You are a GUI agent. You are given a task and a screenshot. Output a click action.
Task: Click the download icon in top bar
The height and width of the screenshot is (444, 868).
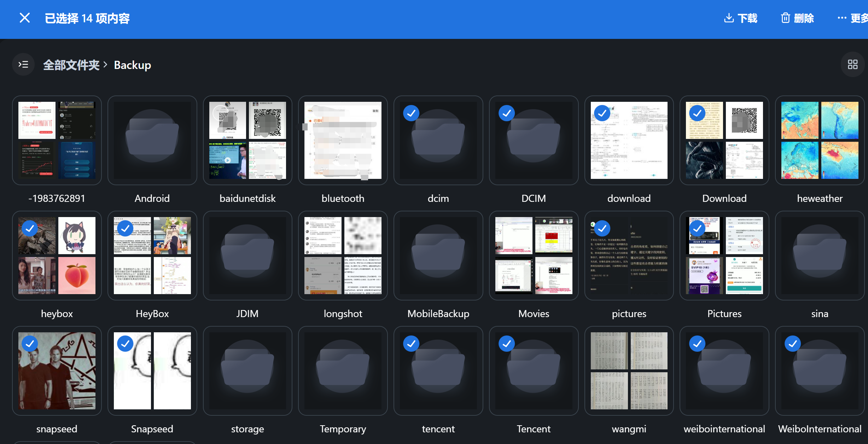pyautogui.click(x=729, y=18)
